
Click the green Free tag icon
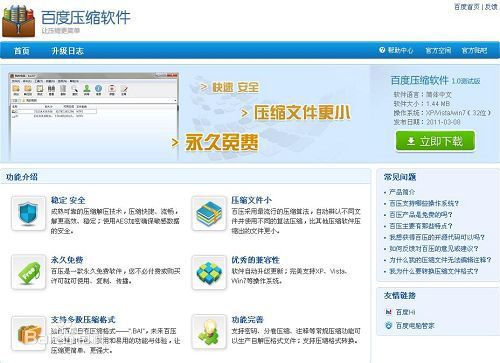tap(28, 272)
